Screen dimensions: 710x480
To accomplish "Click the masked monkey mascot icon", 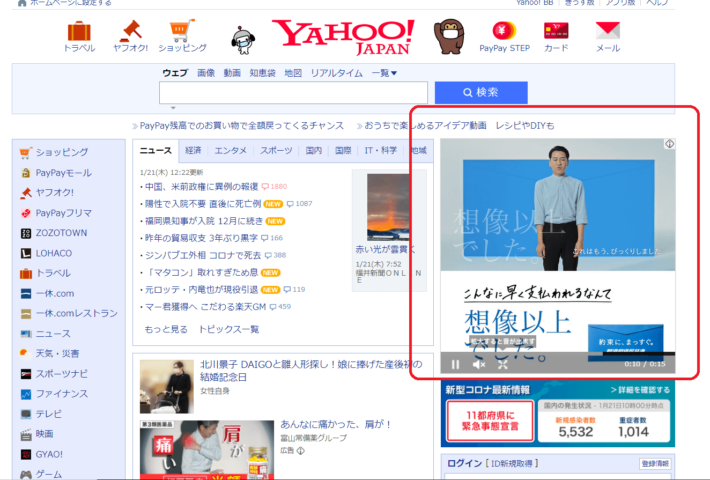I will click(449, 37).
